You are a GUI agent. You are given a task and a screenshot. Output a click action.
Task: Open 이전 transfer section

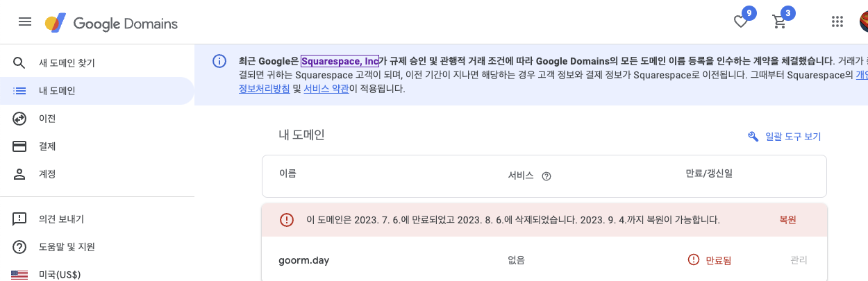tap(47, 119)
